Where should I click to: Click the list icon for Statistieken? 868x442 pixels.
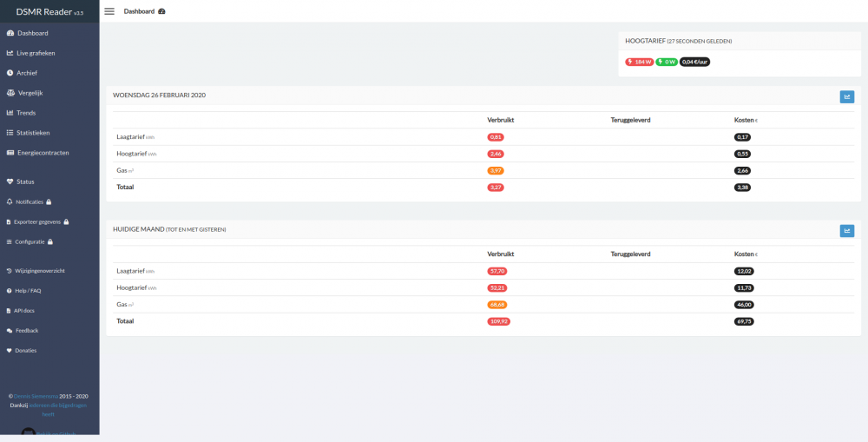(x=10, y=133)
